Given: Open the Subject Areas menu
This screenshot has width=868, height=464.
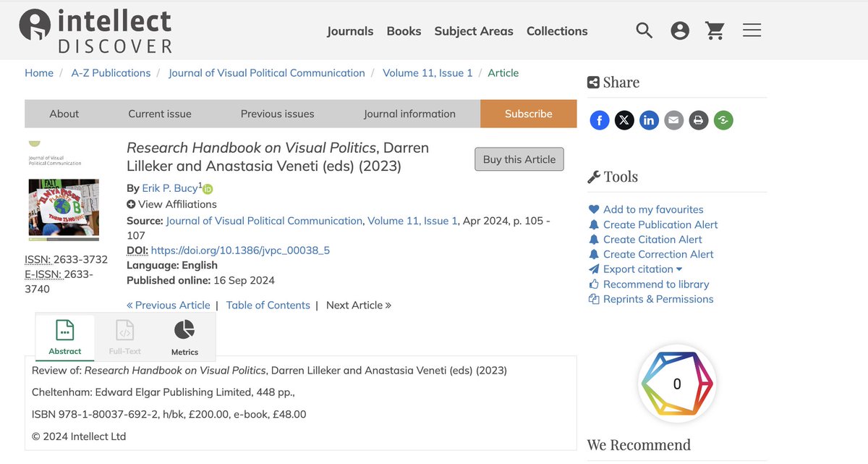Looking at the screenshot, I should tap(474, 31).
